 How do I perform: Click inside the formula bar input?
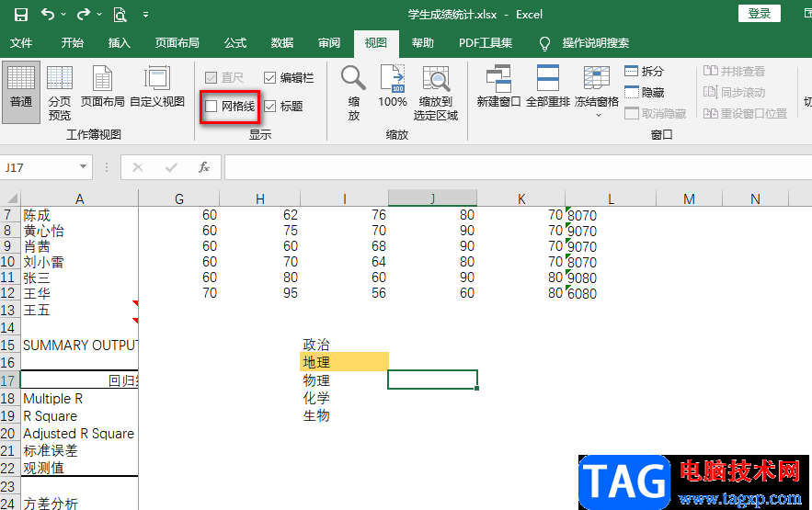518,167
